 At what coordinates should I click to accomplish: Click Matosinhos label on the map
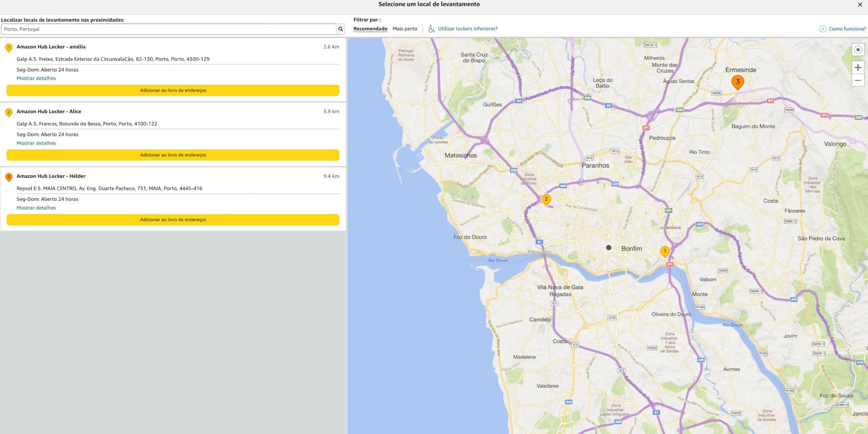pos(461,156)
